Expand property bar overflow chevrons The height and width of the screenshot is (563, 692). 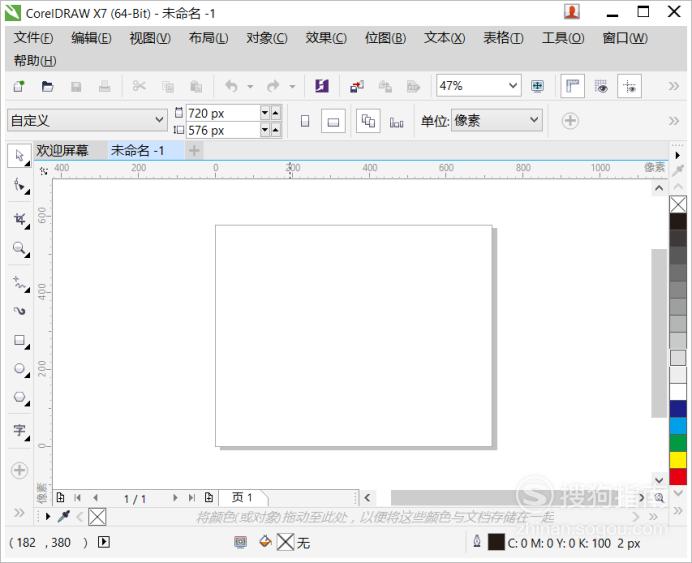click(673, 120)
